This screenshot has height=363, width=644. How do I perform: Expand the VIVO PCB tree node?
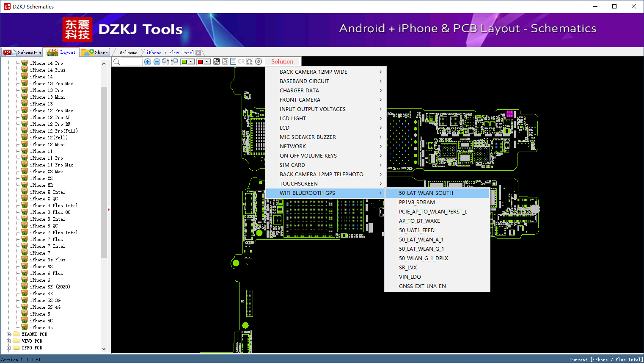pyautogui.click(x=8, y=341)
